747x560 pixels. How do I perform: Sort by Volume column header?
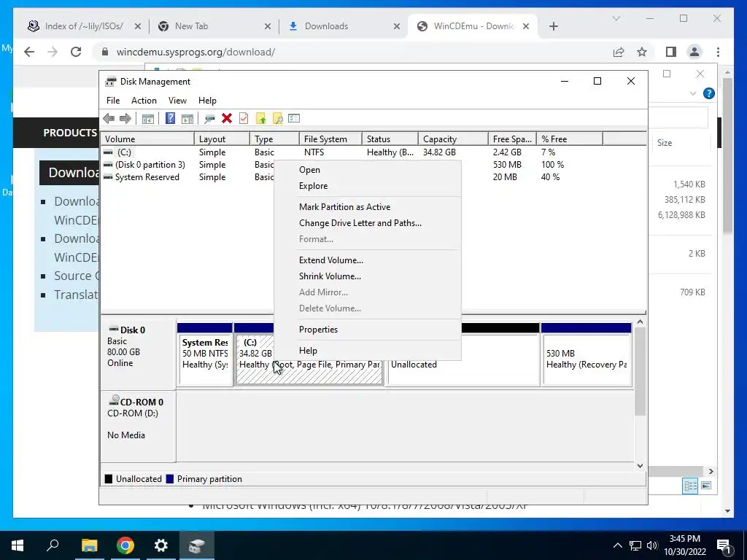[x=147, y=139]
